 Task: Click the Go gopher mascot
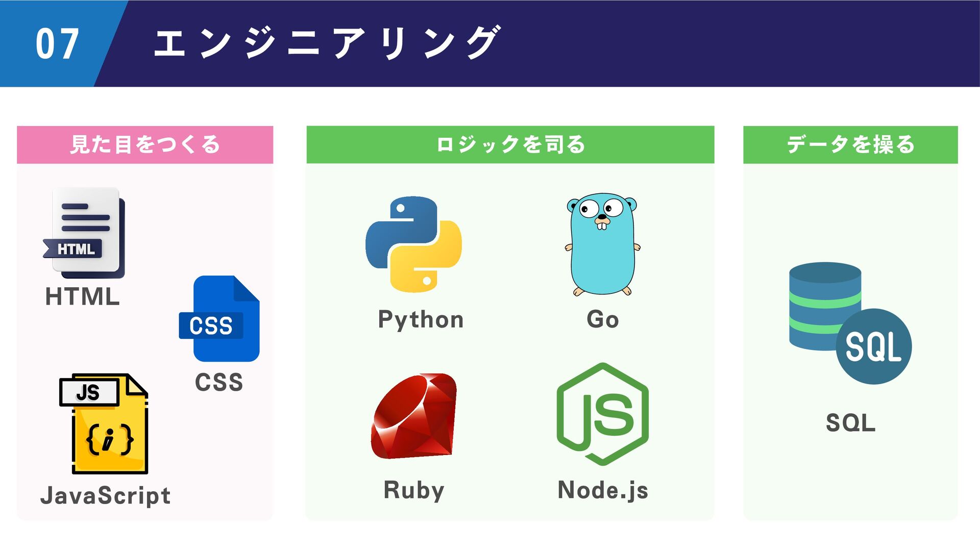[x=602, y=244]
